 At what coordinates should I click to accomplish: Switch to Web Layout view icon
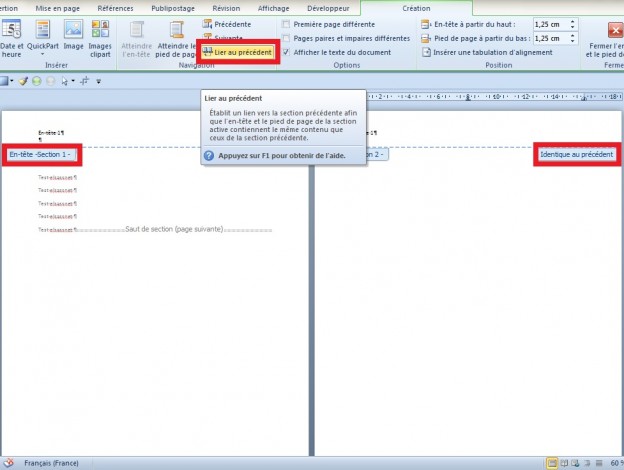pos(575,463)
